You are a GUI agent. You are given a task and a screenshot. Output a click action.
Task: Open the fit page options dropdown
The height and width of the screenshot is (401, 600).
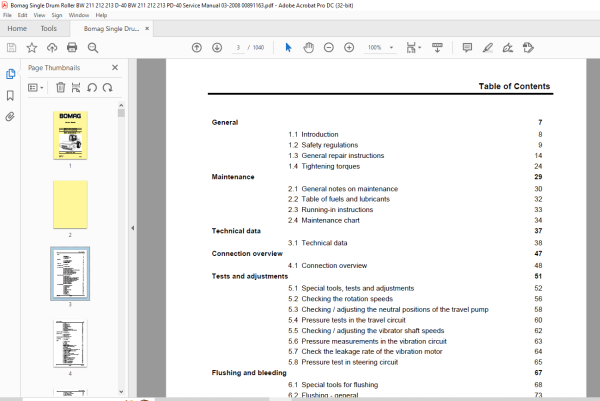(413, 47)
